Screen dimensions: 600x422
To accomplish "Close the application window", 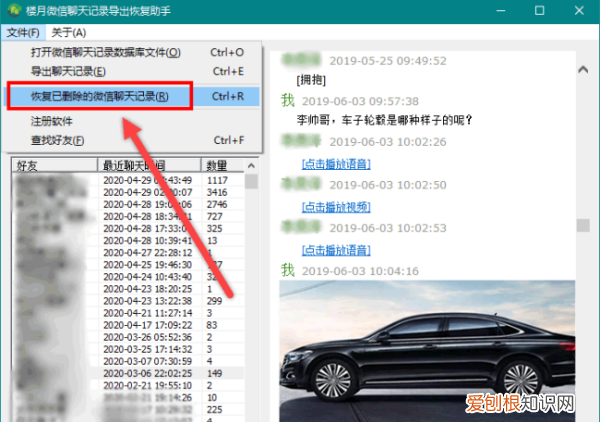I will (579, 11).
